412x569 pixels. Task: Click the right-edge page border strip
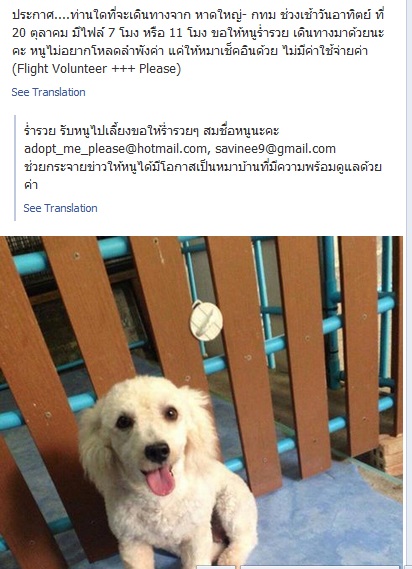tap(409, 284)
